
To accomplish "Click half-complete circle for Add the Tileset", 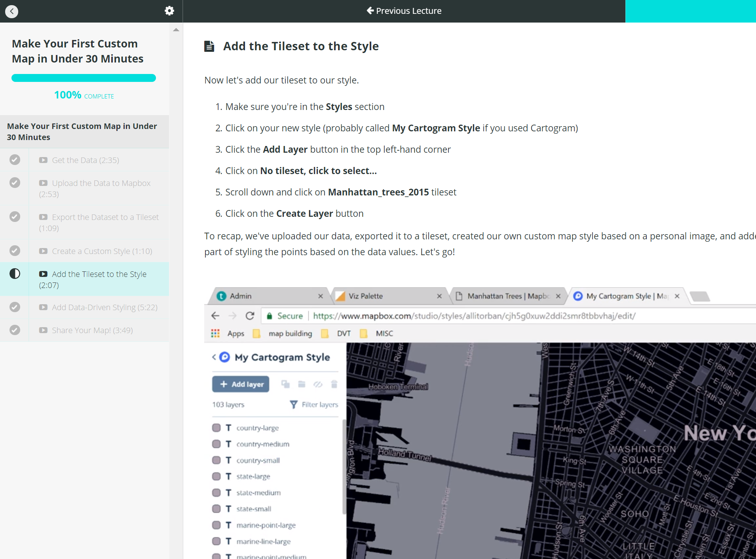I will point(15,273).
